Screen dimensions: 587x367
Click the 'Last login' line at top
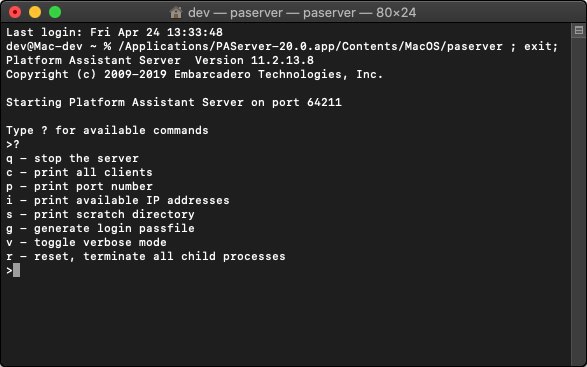pos(114,32)
